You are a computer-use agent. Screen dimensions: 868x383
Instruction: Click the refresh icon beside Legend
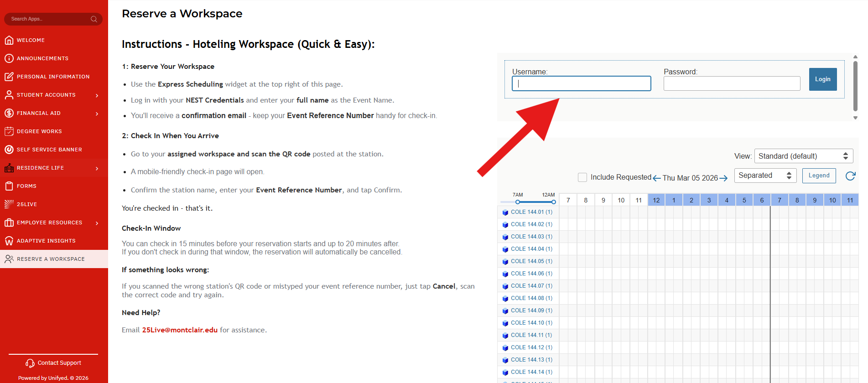850,176
